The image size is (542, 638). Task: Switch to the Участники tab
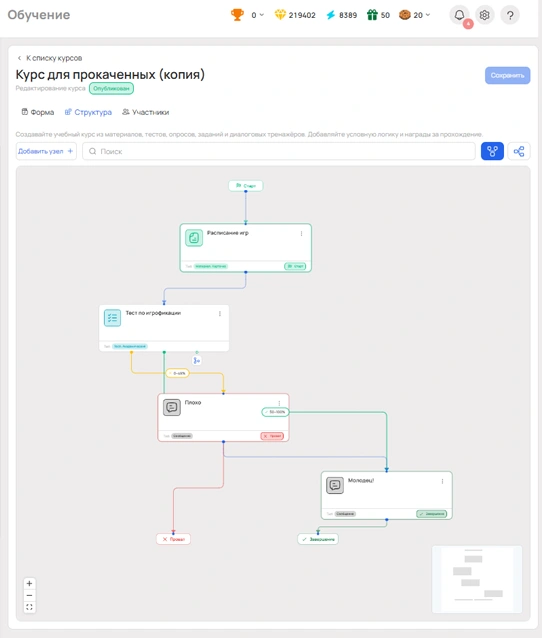coord(146,112)
